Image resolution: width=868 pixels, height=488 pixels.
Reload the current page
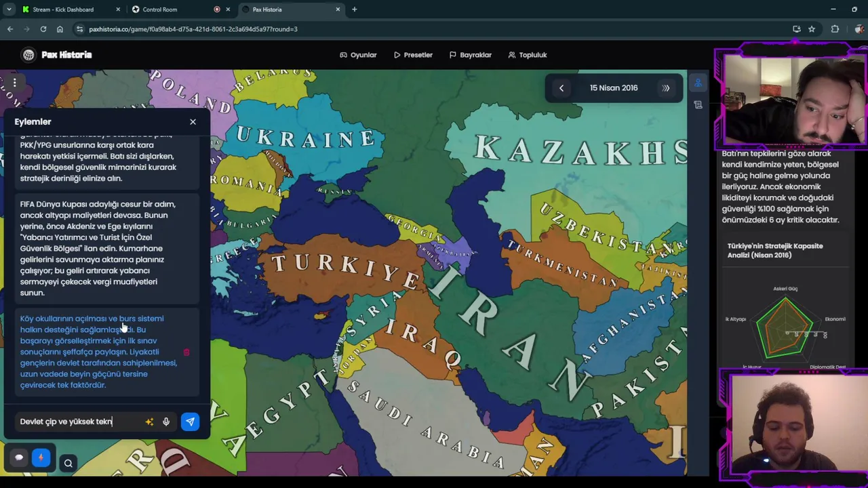[43, 29]
